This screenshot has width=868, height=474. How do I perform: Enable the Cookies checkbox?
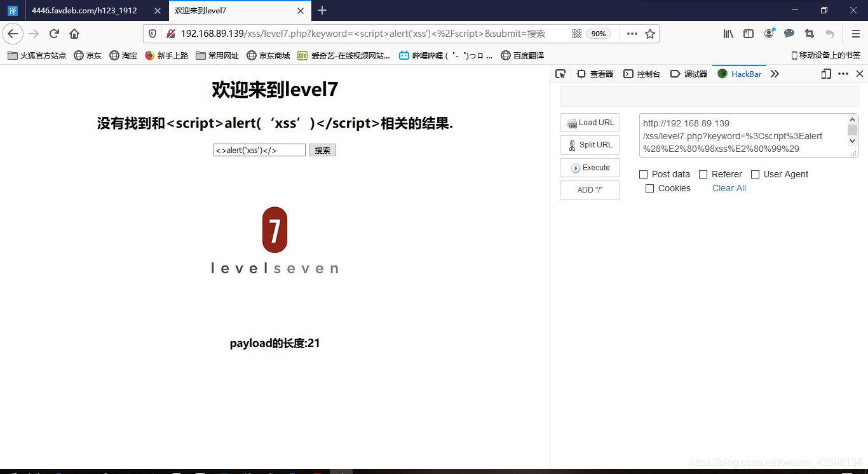[650, 188]
